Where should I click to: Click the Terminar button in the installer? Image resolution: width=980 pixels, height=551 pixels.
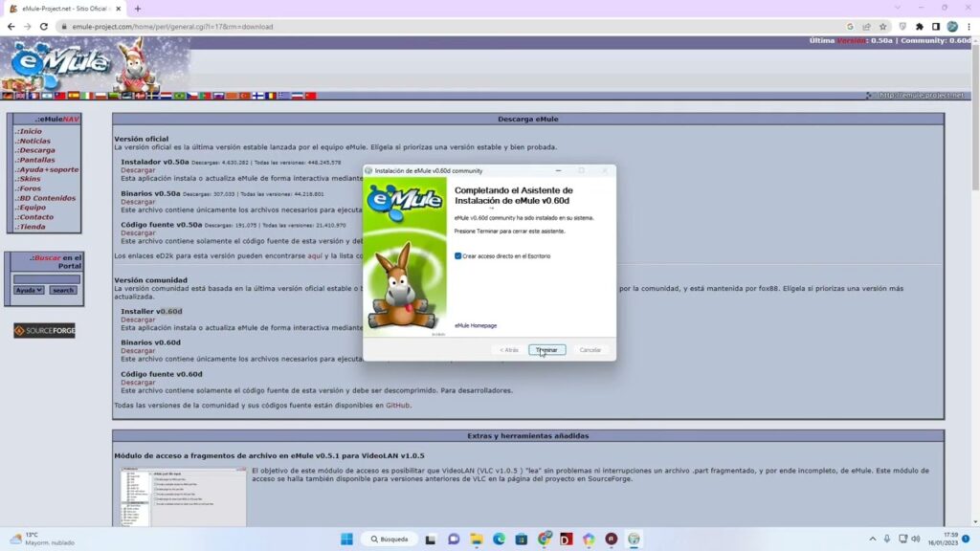click(x=546, y=350)
